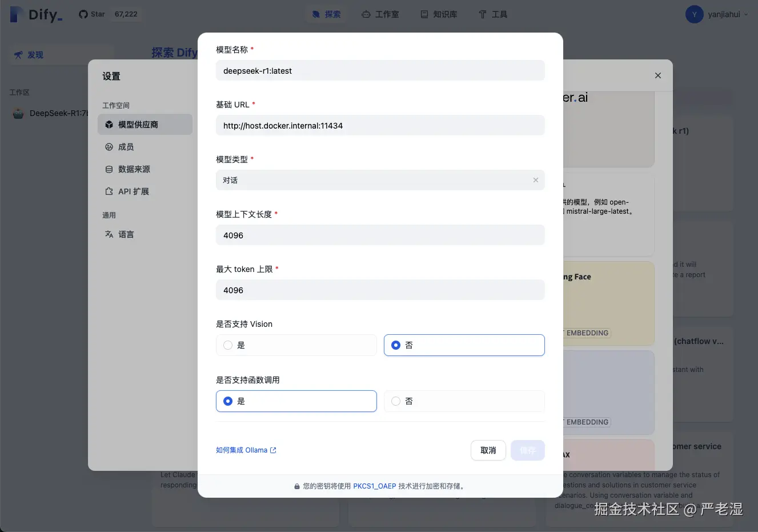Click the 工具 hammer icon
758x532 pixels.
click(x=483, y=14)
